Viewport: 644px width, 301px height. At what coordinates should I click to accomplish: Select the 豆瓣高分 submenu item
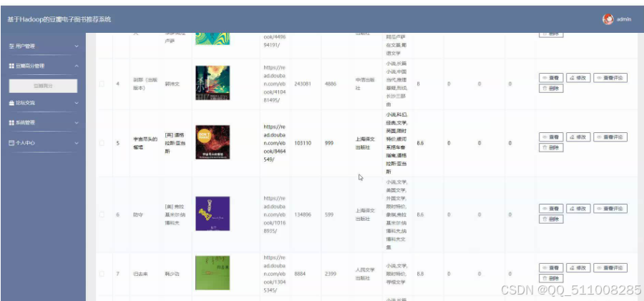coord(43,87)
